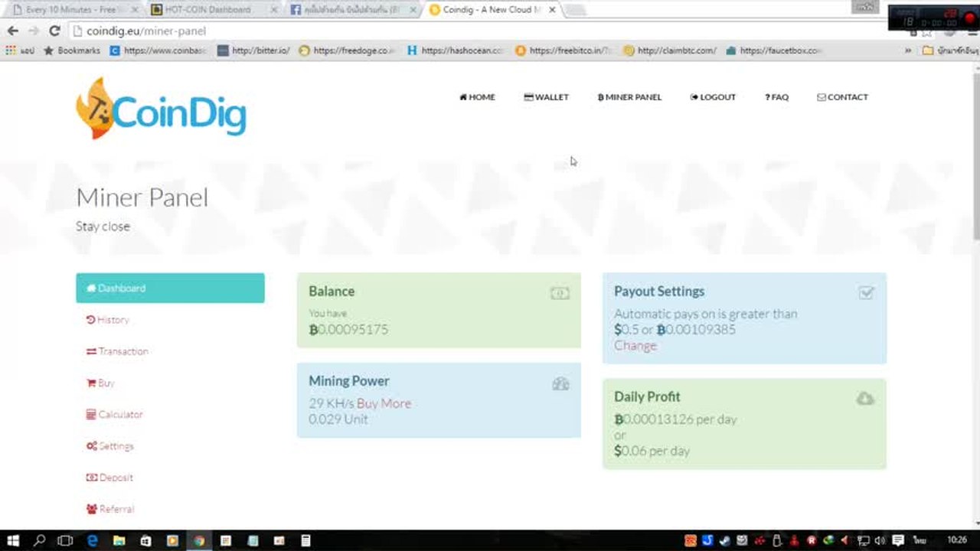Open the FAQ page link
The height and width of the screenshot is (551, 980).
coord(776,97)
